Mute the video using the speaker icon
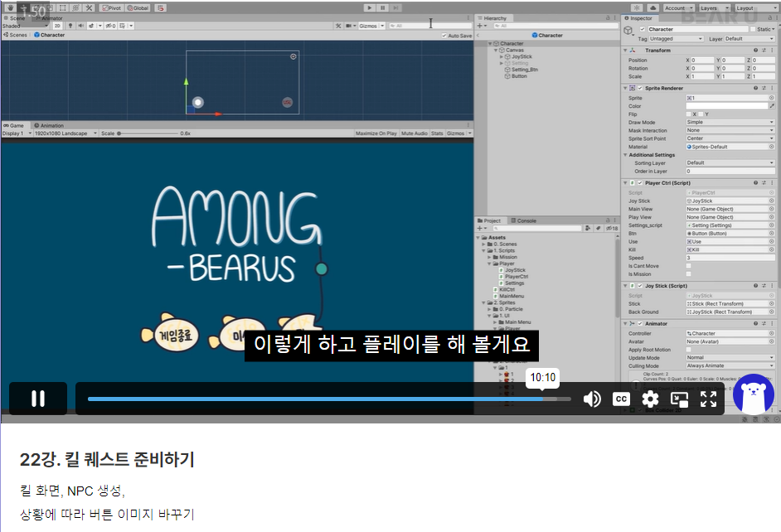Image resolution: width=781 pixels, height=532 pixels. (x=592, y=399)
